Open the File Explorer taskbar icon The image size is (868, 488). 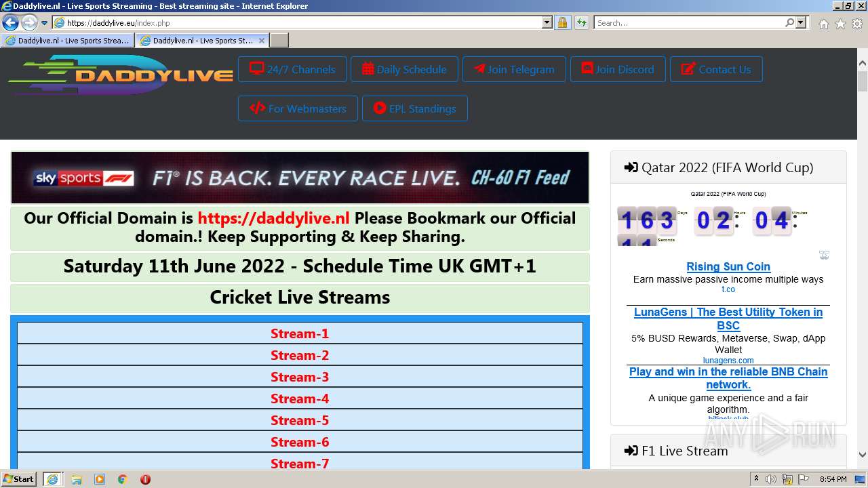77,479
